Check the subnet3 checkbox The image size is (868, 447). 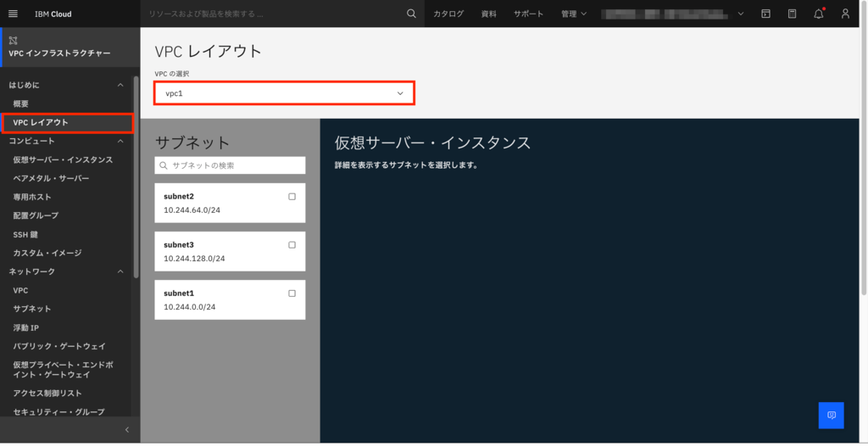pyautogui.click(x=292, y=245)
